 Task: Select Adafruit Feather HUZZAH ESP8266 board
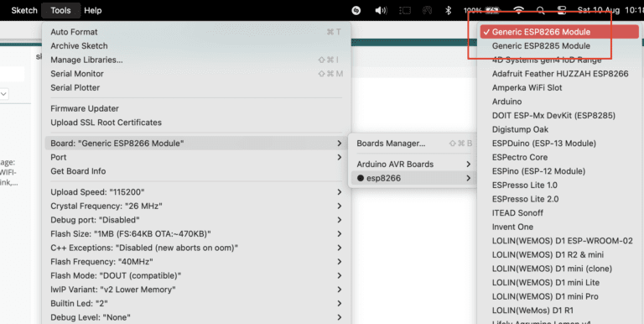click(x=559, y=74)
